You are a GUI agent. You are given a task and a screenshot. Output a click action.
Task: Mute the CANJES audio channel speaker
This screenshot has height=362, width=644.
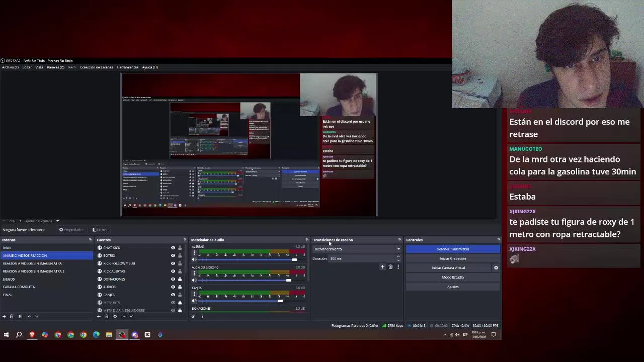point(195,301)
